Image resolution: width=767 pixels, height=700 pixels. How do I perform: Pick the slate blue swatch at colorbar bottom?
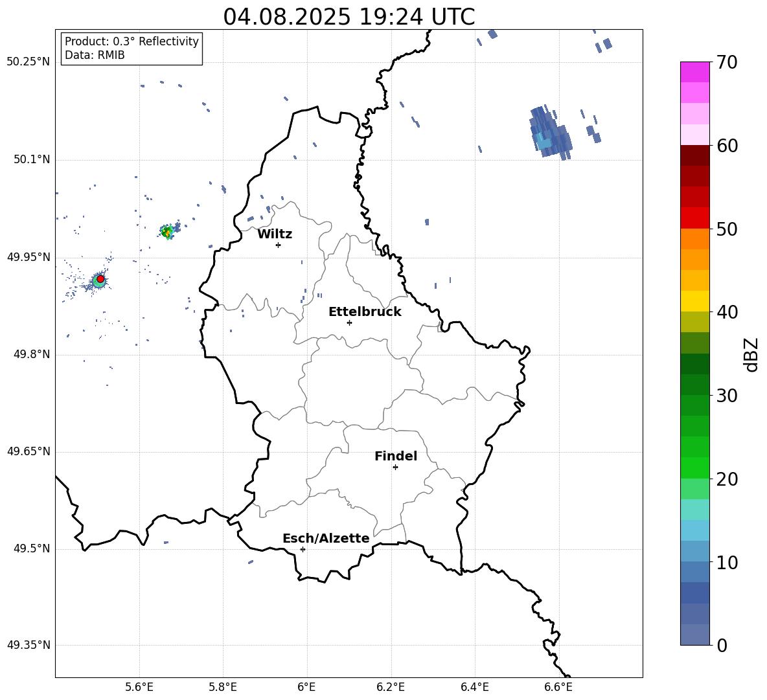pos(694,635)
